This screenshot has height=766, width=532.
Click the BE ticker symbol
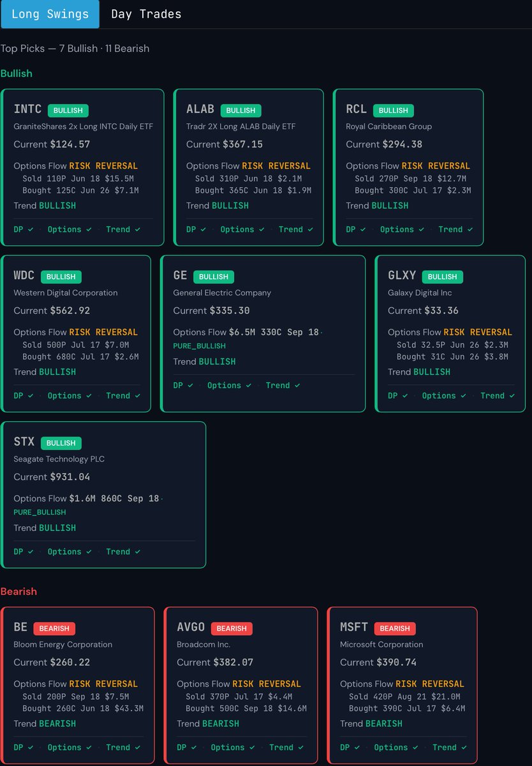[x=20, y=627]
